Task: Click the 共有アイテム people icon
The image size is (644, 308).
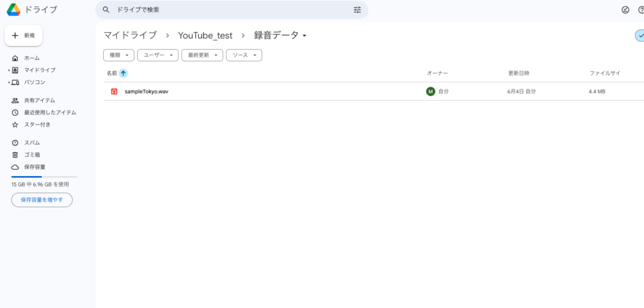Action: pos(15,100)
